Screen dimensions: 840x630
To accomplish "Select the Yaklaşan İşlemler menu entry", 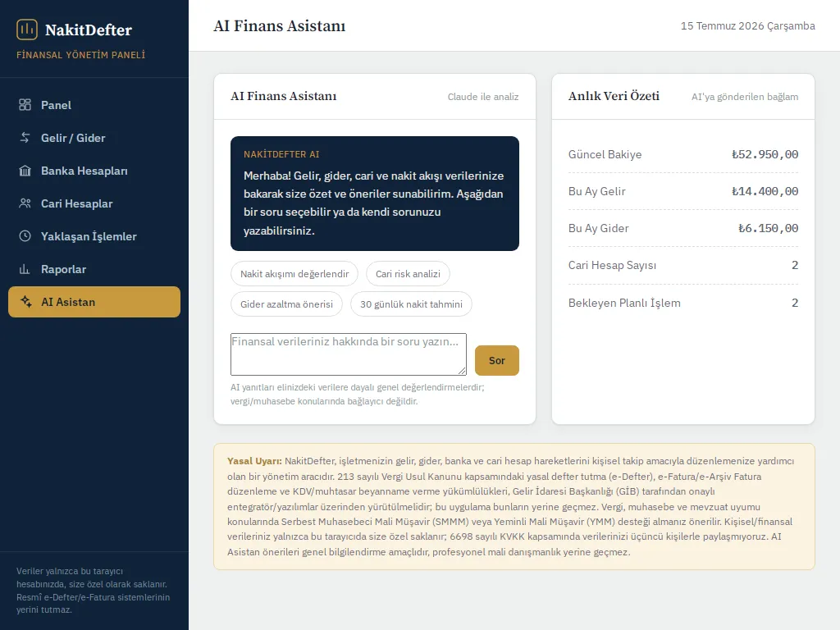I will pos(94,236).
